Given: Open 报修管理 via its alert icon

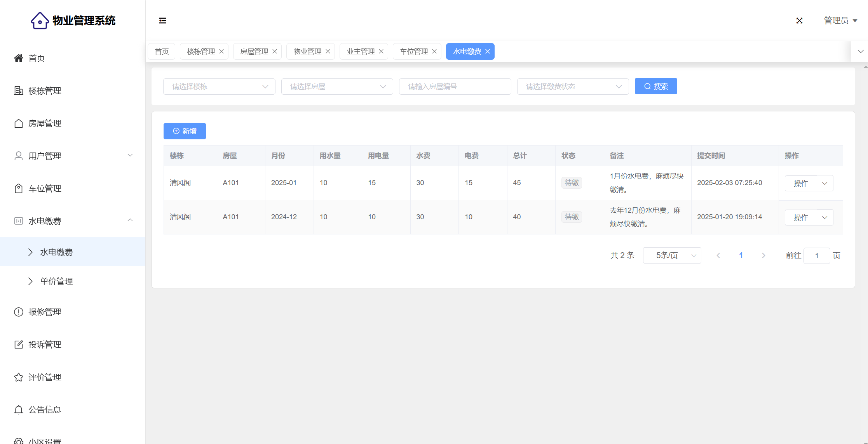Looking at the screenshot, I should [18, 312].
